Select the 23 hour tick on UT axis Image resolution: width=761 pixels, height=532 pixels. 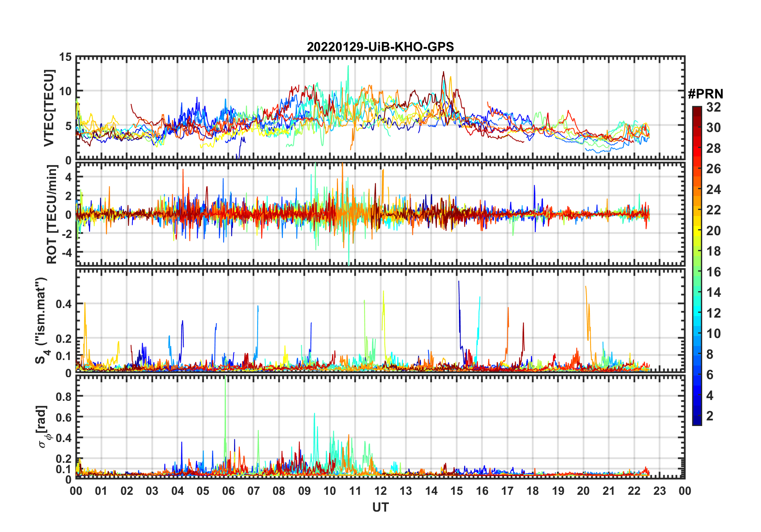659,491
